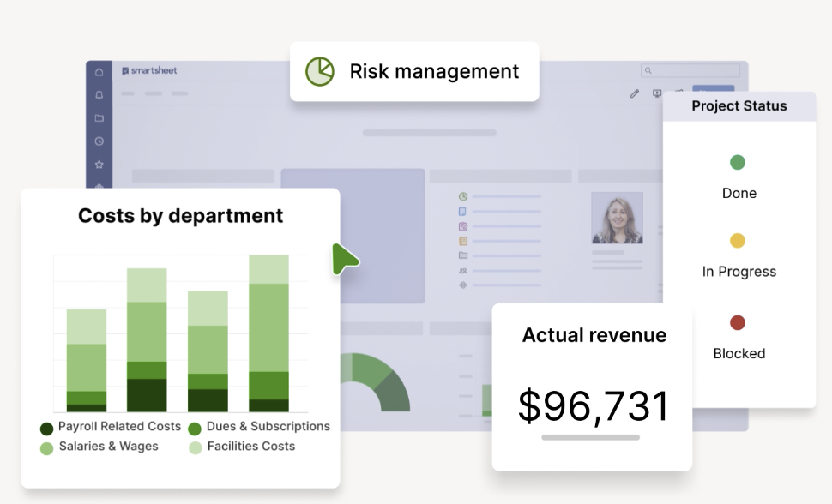Open Recents clock icon in the sidebar
The image size is (832, 504).
[x=99, y=141]
